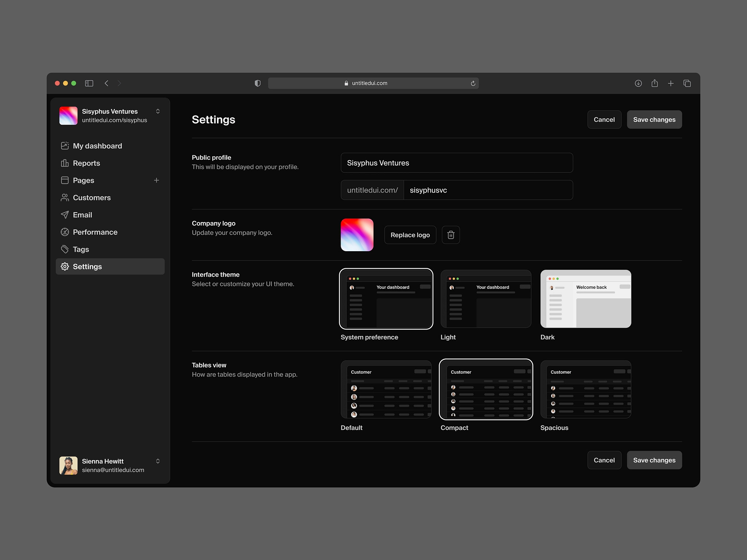This screenshot has height=560, width=747.
Task: Select the Dark interface theme
Action: pyautogui.click(x=586, y=299)
